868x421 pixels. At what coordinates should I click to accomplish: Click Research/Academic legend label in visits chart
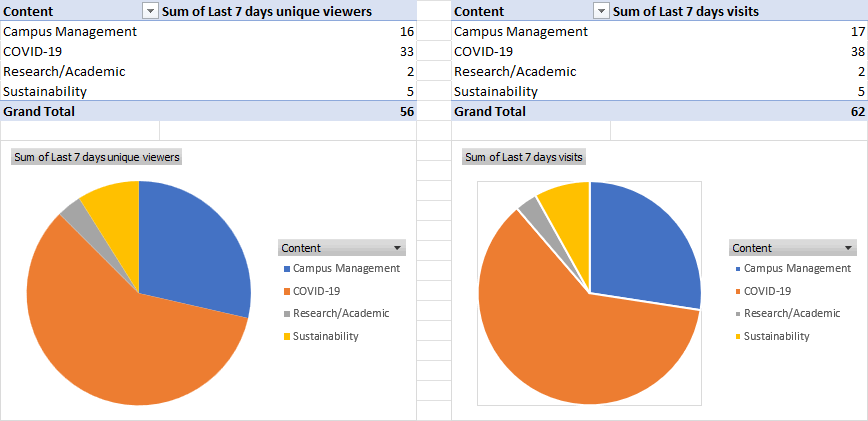pos(792,313)
